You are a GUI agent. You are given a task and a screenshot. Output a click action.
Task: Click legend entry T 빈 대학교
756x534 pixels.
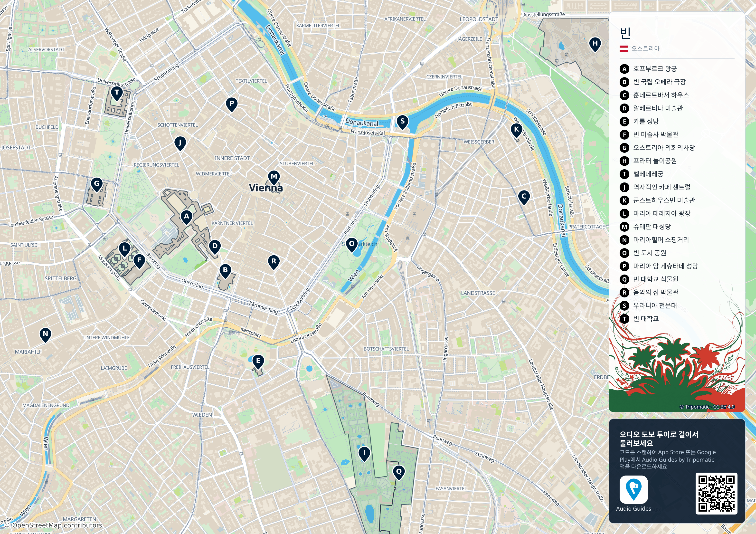[639, 319]
